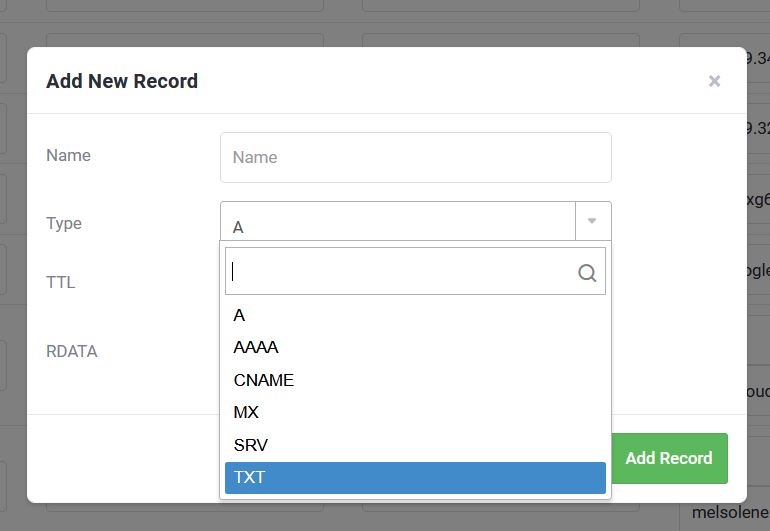Click the background melsolene record text

tap(730, 513)
